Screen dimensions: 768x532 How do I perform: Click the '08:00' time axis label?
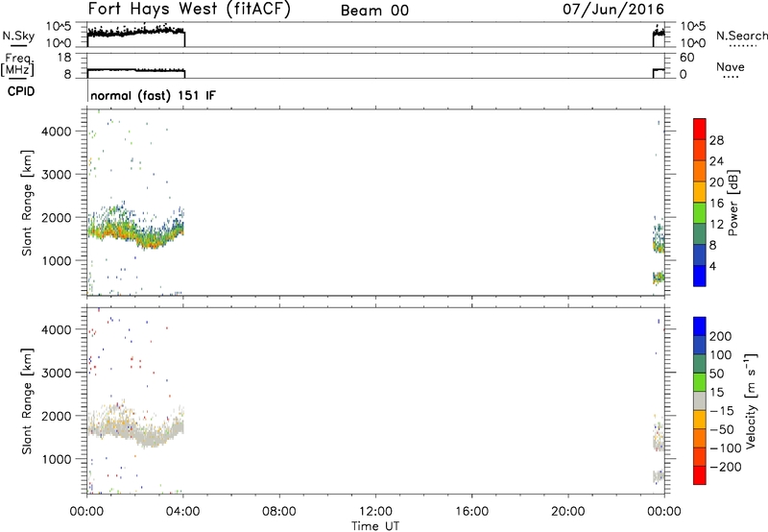click(x=279, y=512)
